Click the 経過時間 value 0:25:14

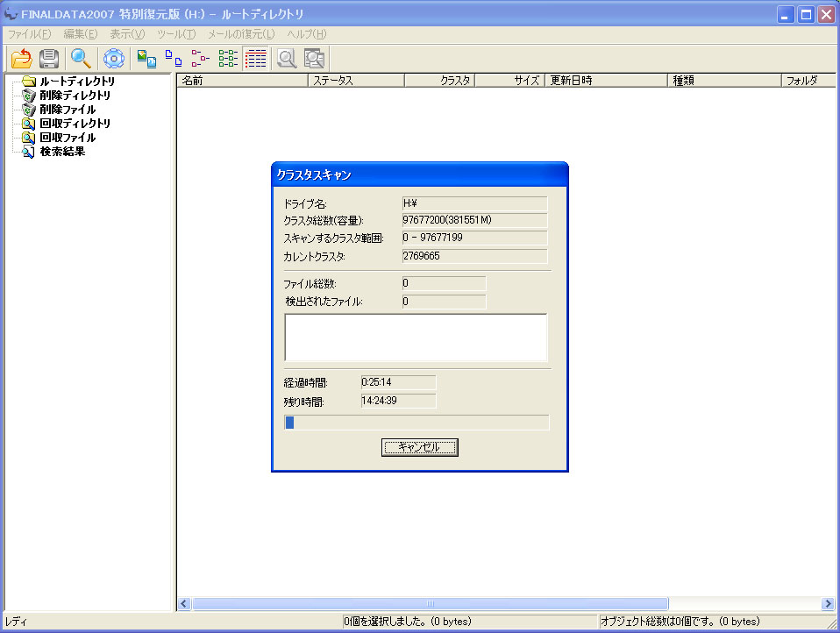click(x=399, y=382)
